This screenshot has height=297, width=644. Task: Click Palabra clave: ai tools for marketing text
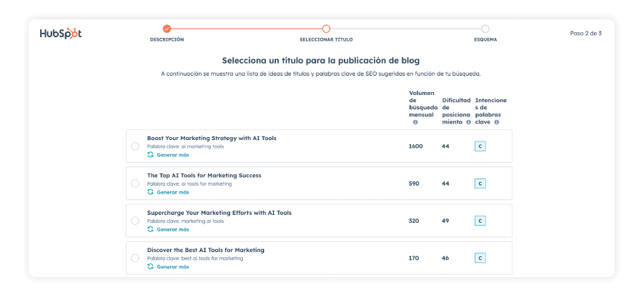[189, 183]
